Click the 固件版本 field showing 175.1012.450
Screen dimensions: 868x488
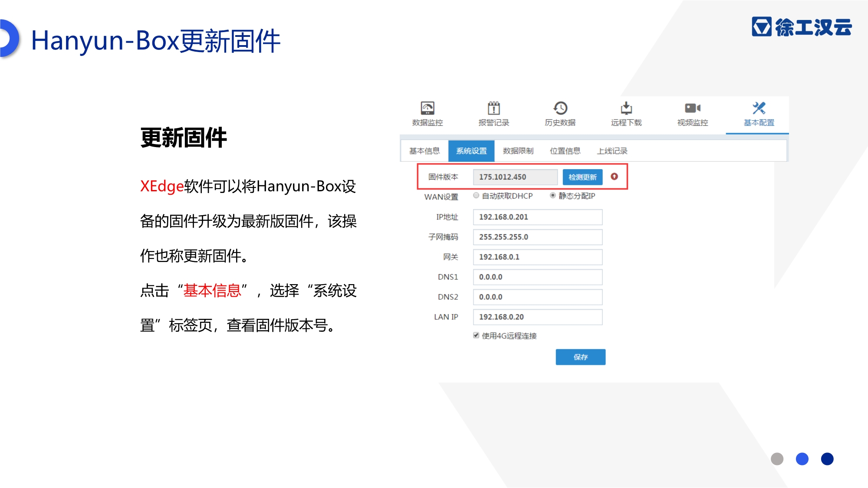pyautogui.click(x=515, y=177)
